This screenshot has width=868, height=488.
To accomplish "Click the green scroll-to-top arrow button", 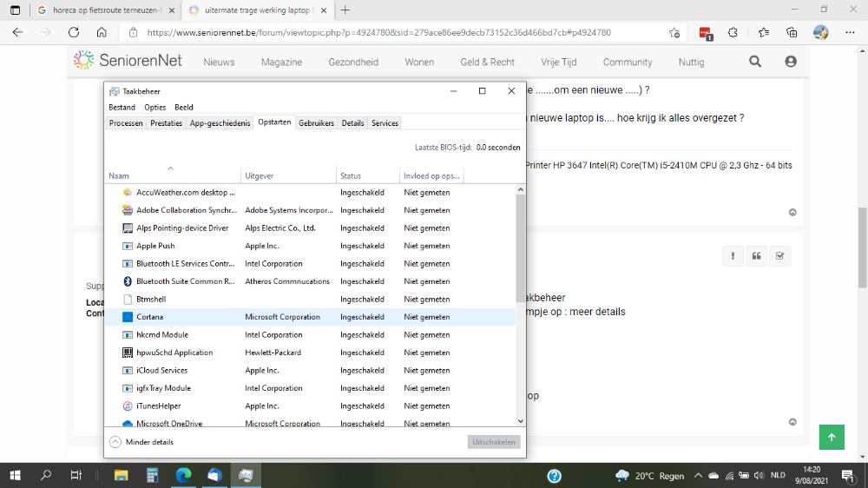I will 832,437.
